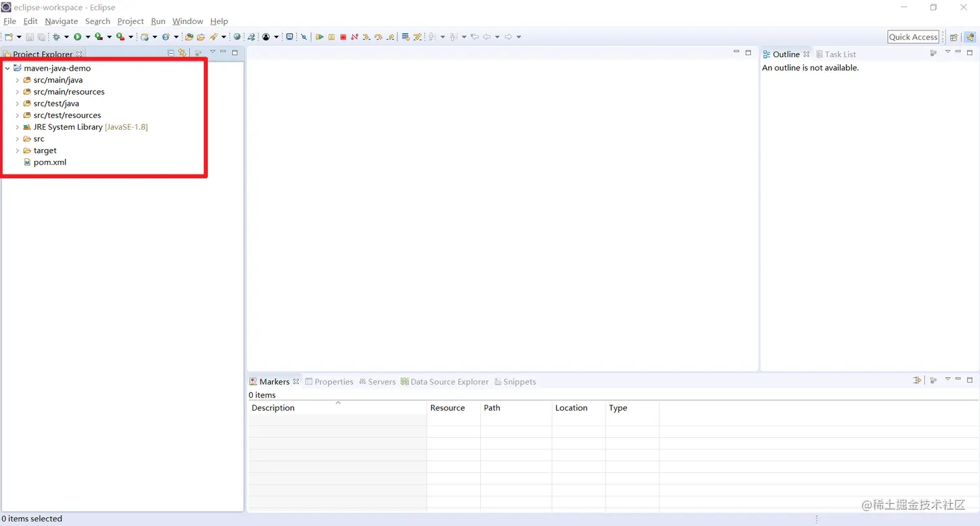Open the Run menu
Screen dimensions: 980x526
click(158, 21)
